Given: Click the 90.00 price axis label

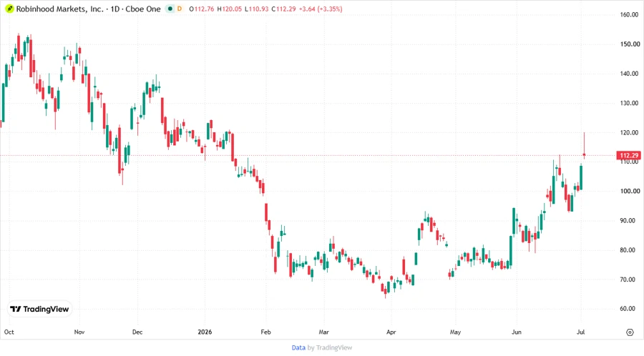Looking at the screenshot, I should click(x=628, y=221).
